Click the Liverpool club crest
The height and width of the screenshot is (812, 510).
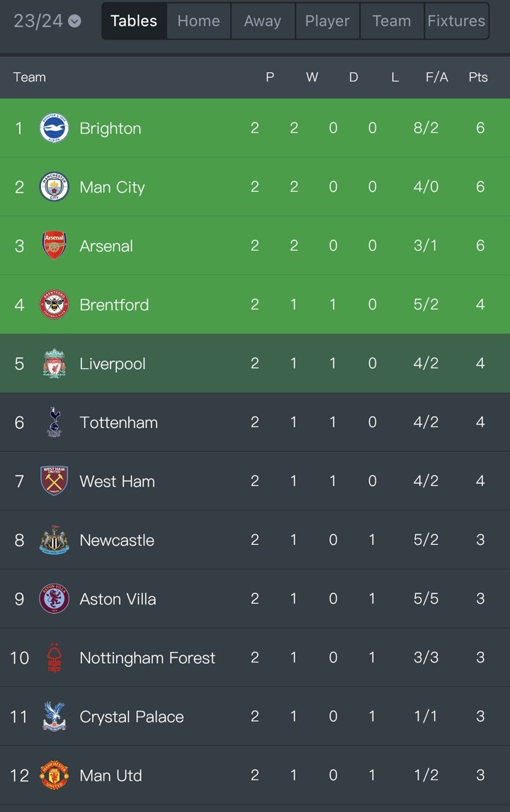coord(54,363)
